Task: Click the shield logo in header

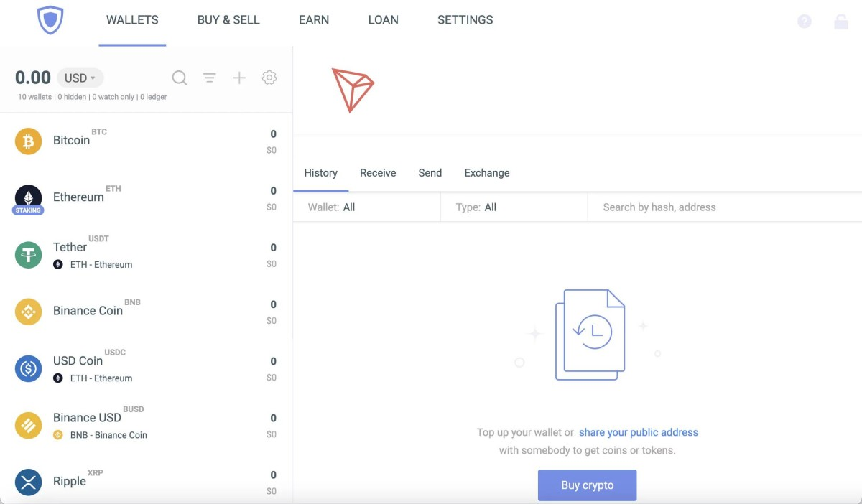Action: pos(50,20)
